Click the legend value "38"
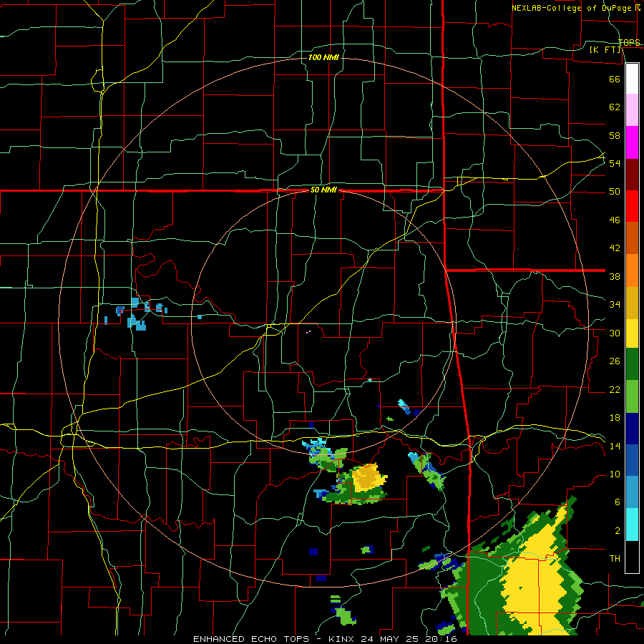Image resolution: width=644 pixels, height=644 pixels. pos(615,276)
